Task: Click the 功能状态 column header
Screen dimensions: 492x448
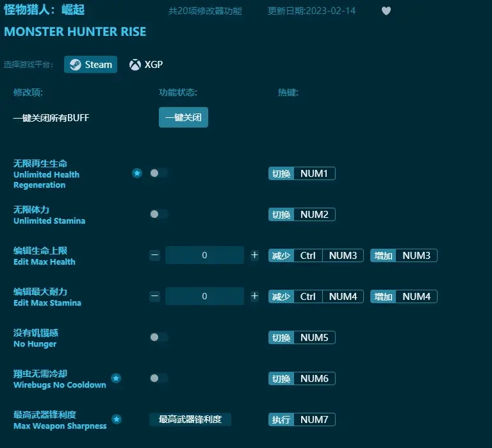Action: pyautogui.click(x=178, y=92)
